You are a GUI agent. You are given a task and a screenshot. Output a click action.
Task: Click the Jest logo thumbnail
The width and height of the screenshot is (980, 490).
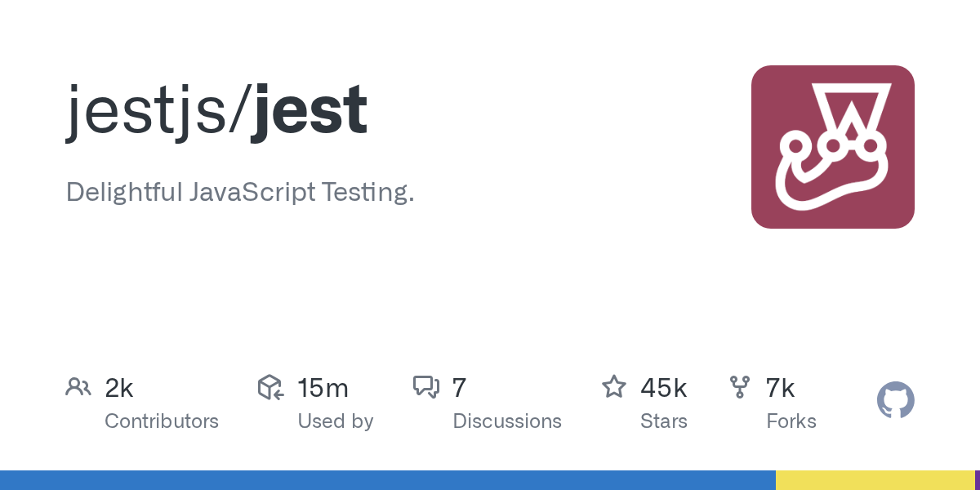832,147
